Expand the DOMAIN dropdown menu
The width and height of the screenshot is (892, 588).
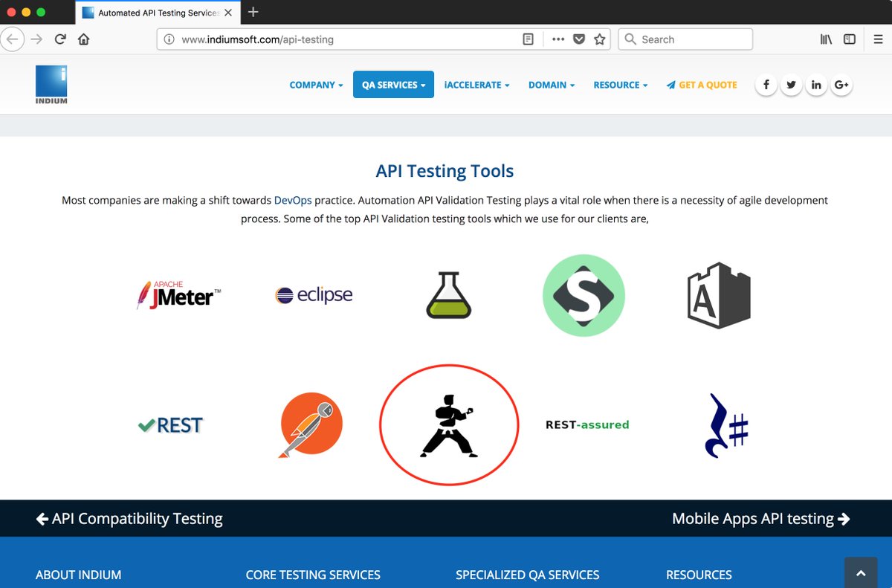click(552, 85)
